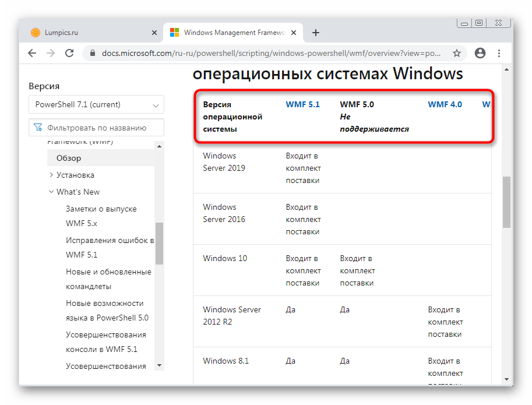Select 'Обзор' in the sidebar
532x405 pixels.
100,158
